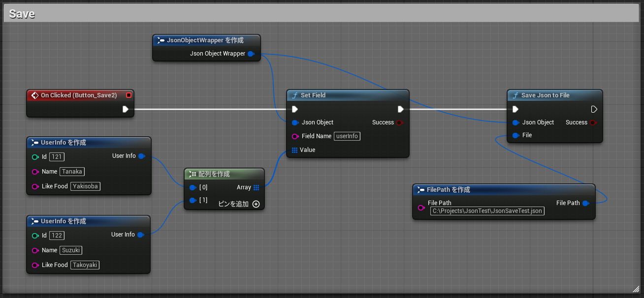Edit the Field Name box containing userInfo
The width and height of the screenshot is (644, 298).
[x=347, y=136]
